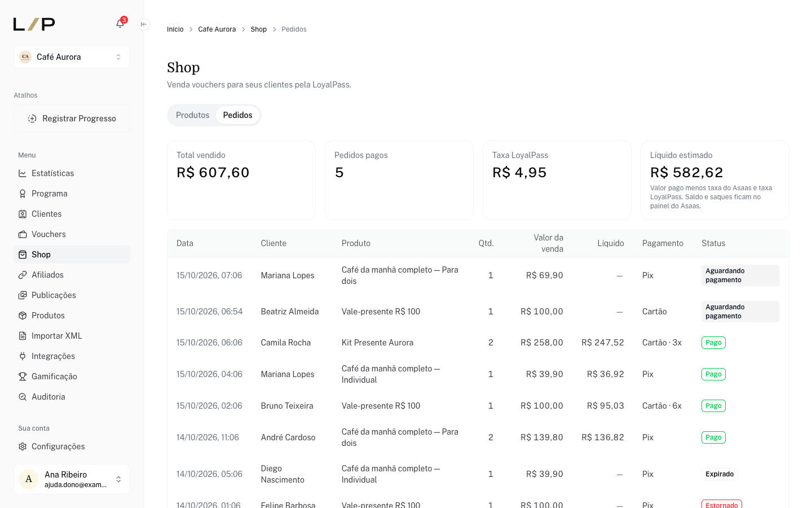Click the Kit Presente Aurora product cell

[377, 343]
